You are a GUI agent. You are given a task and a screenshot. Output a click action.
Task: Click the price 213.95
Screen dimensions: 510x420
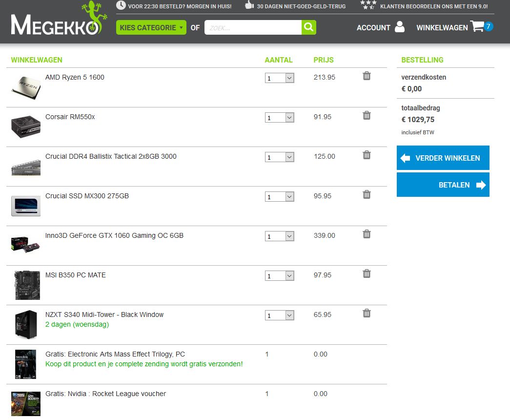click(324, 77)
